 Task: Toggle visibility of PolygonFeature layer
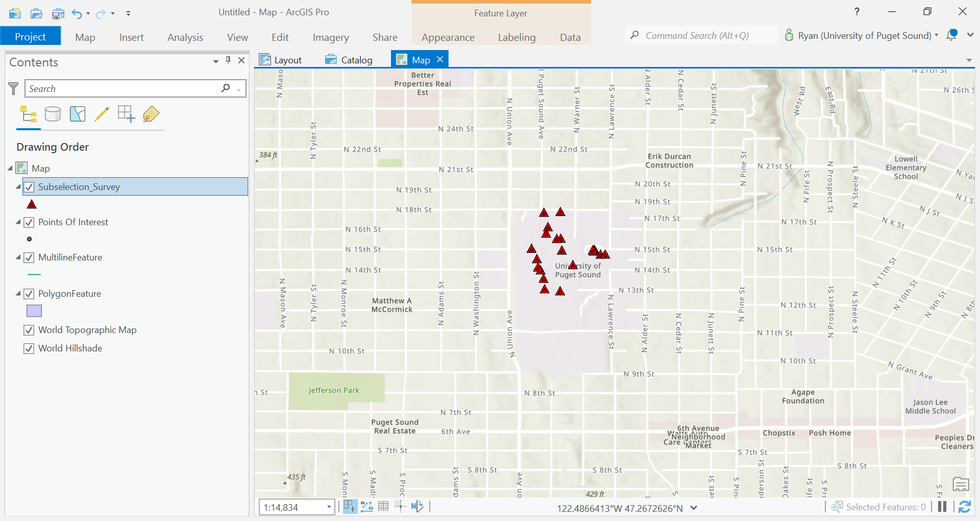(29, 294)
